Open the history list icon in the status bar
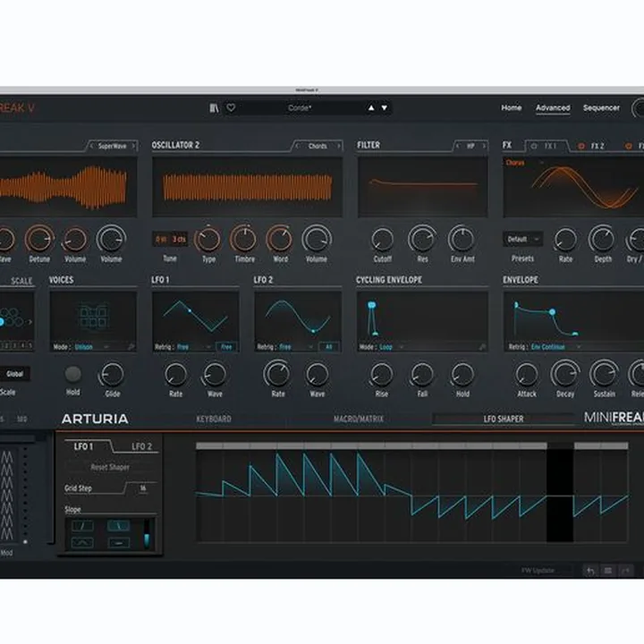This screenshot has width=644, height=644. [608, 571]
